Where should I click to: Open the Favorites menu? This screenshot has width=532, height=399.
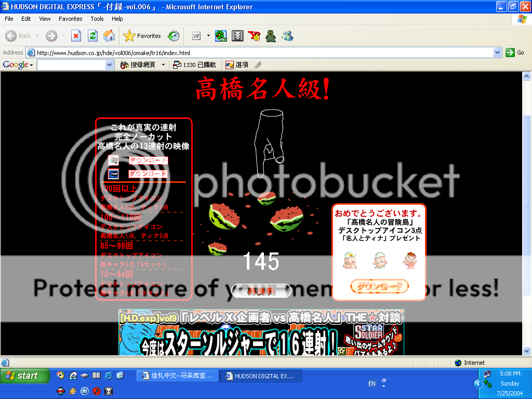(x=70, y=19)
